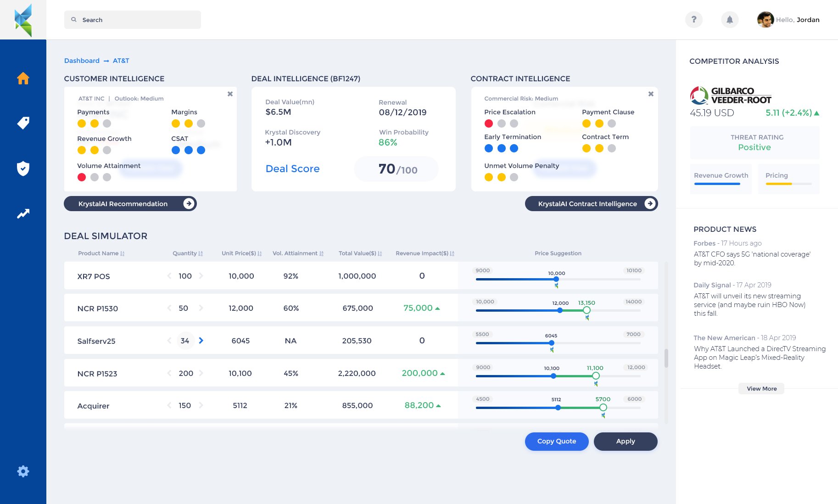Increase quantity for Acquirer
This screenshot has width=838, height=504.
tap(201, 405)
